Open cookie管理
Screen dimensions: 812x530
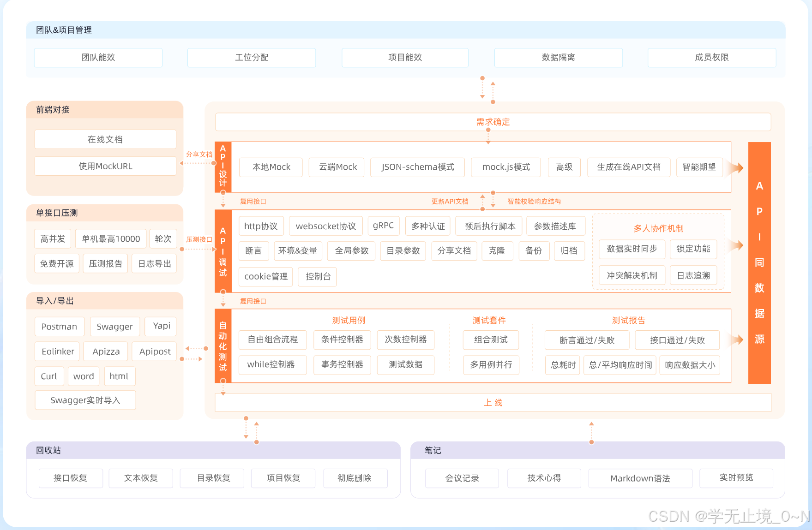(x=265, y=276)
